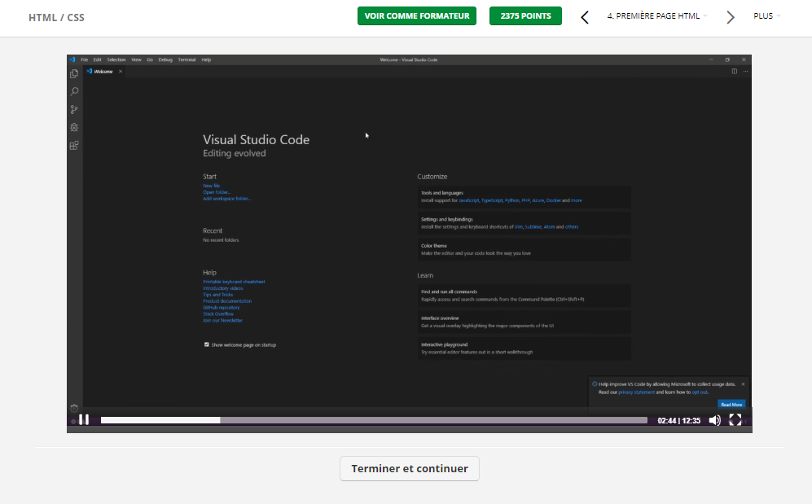
Task: Open the Help menu in VS Code
Action: [206, 59]
